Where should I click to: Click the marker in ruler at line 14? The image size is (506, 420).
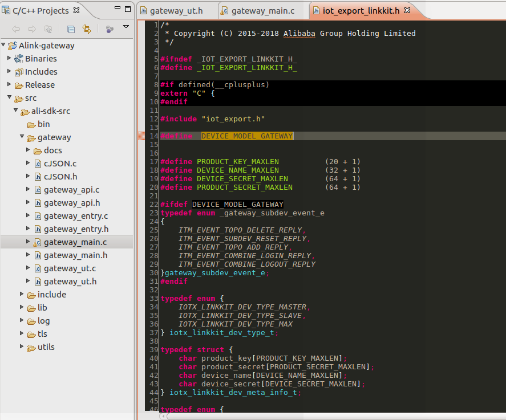(141, 136)
